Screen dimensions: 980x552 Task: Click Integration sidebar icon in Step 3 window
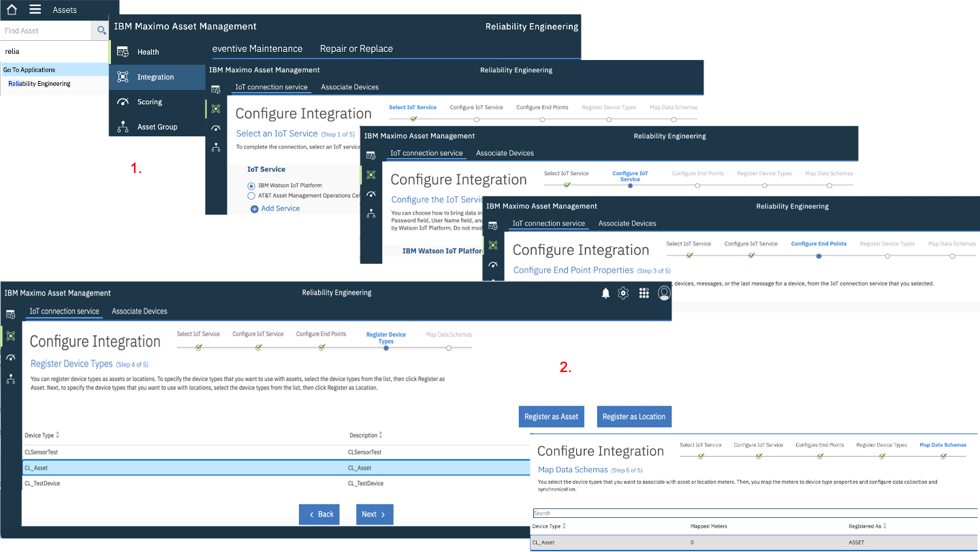(x=494, y=245)
